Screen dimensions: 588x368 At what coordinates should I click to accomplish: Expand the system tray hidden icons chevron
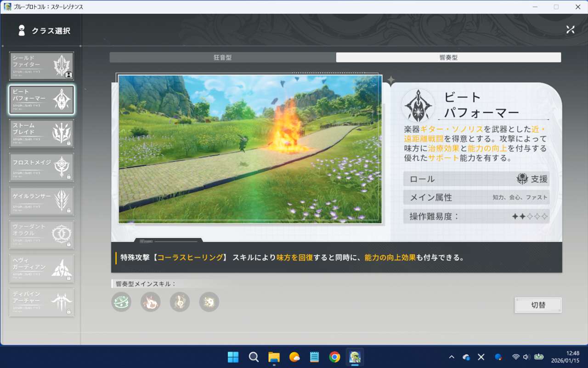click(x=452, y=357)
